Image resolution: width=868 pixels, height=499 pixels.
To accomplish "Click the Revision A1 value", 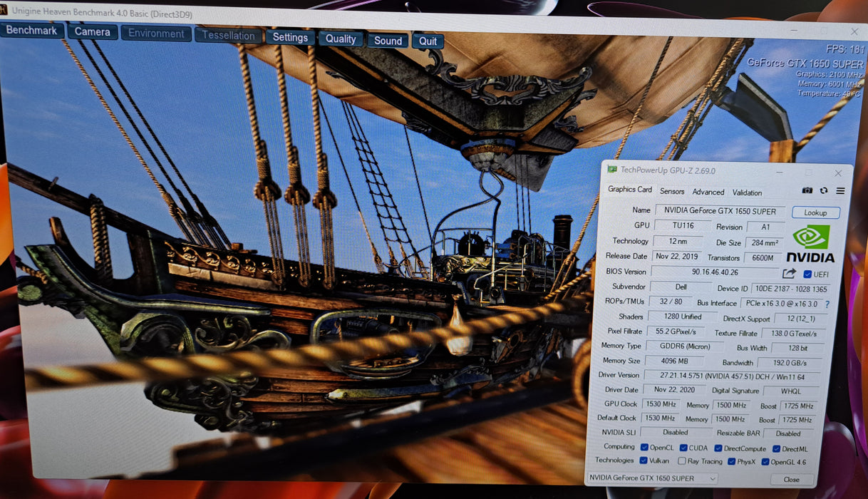I will click(765, 227).
